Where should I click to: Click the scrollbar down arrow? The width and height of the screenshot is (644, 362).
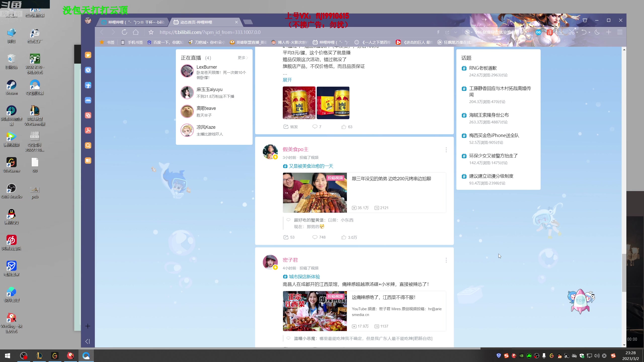click(x=624, y=345)
